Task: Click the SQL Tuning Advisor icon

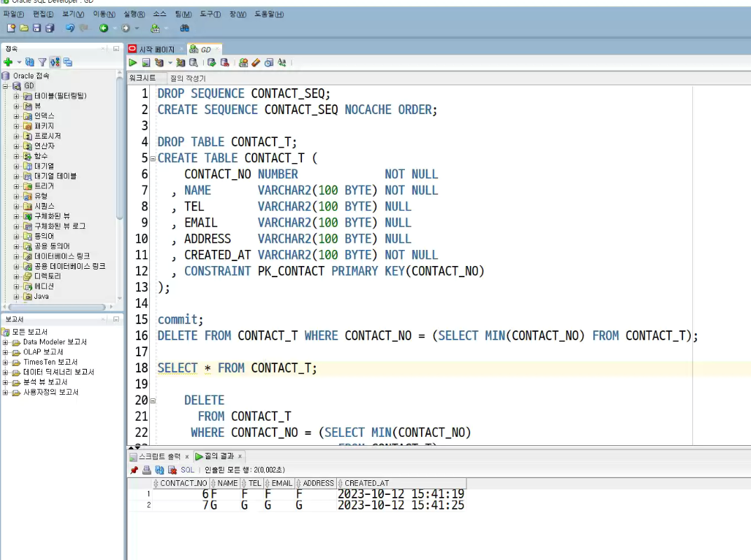Action: [193, 63]
